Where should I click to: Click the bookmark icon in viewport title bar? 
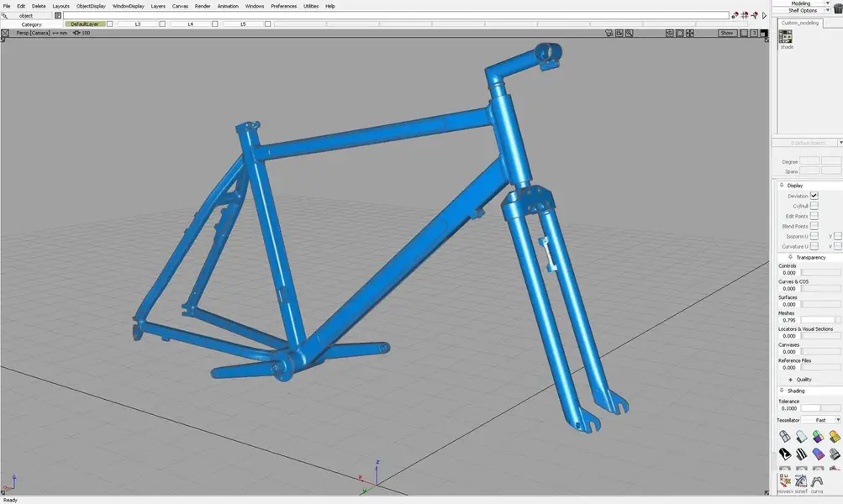pyautogui.click(x=619, y=33)
